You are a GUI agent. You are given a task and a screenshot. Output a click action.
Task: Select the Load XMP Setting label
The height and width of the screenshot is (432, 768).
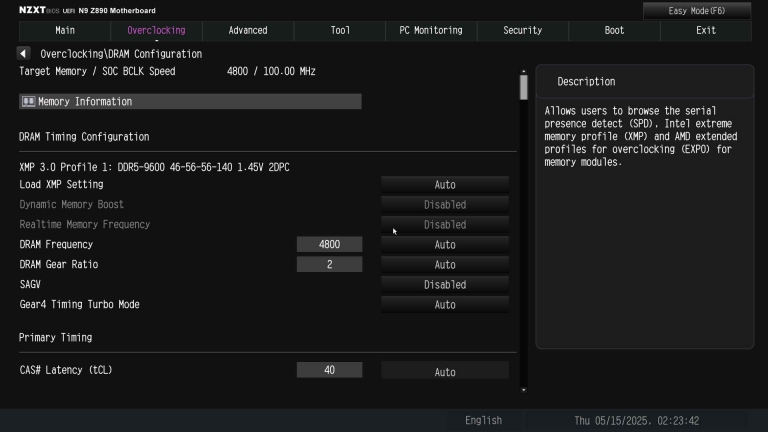[61, 185]
